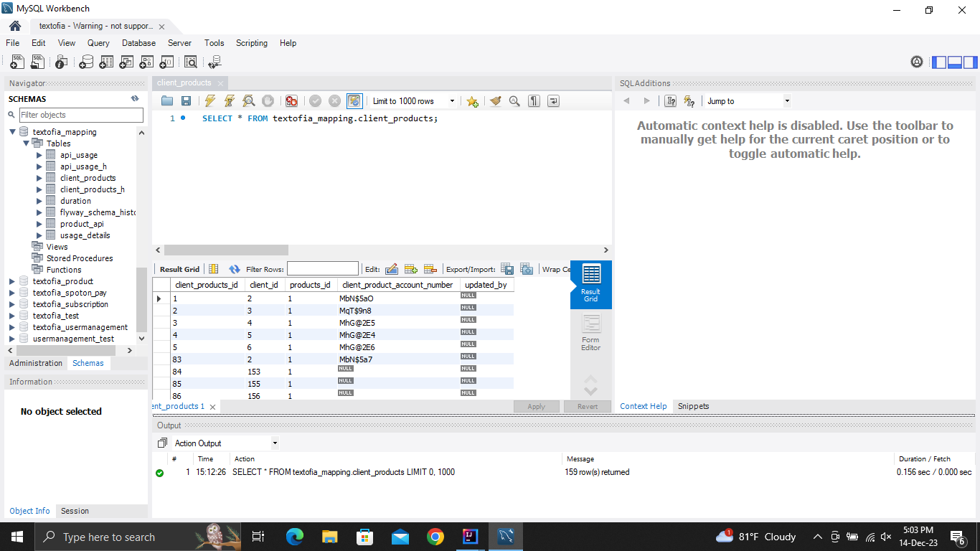This screenshot has height=551, width=980.
Task: Run Explain on the current statement
Action: pyautogui.click(x=249, y=101)
